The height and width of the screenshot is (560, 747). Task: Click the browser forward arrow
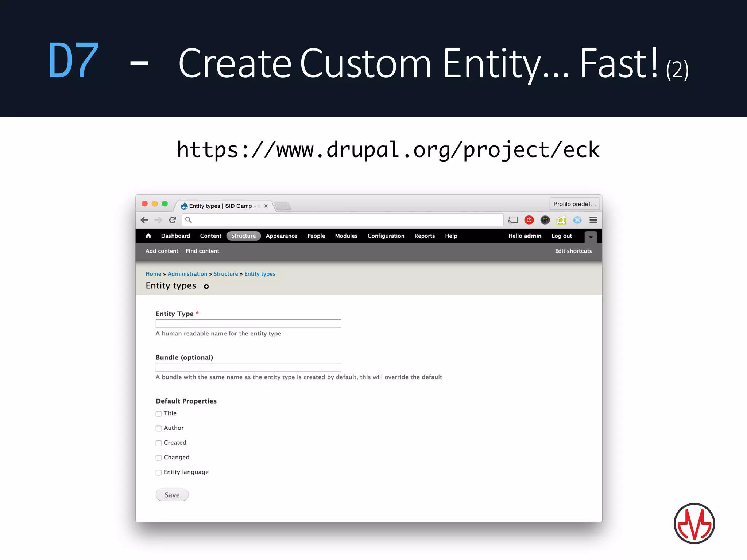coord(158,220)
